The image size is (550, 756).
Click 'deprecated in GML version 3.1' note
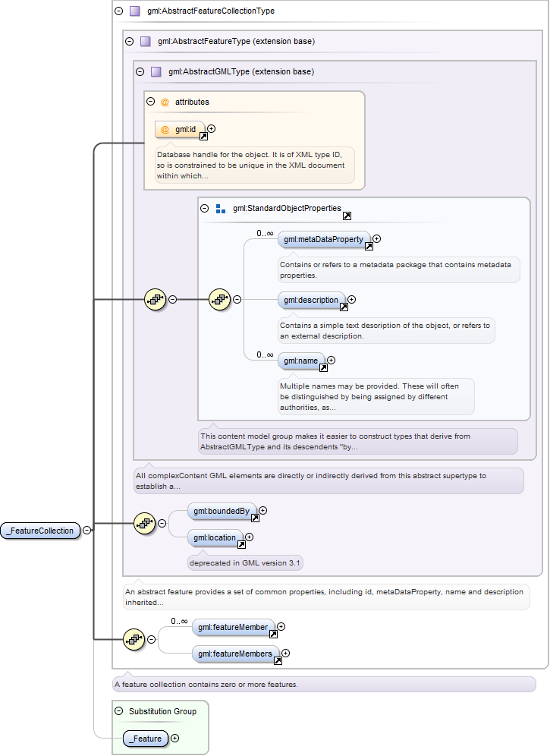[245, 562]
